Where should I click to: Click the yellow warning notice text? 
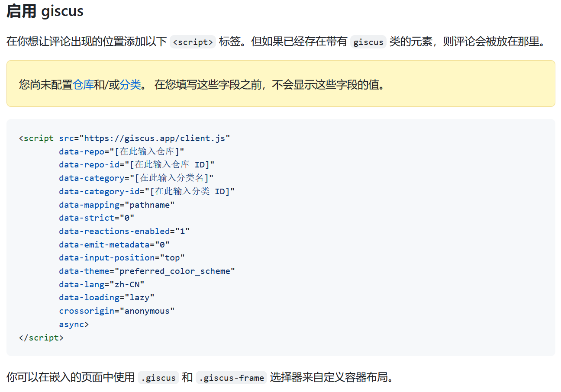[x=202, y=84]
